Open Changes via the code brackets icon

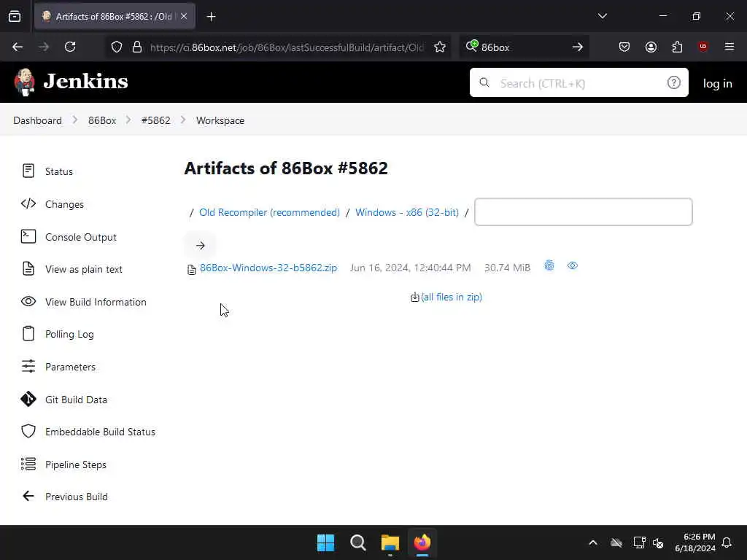(28, 204)
